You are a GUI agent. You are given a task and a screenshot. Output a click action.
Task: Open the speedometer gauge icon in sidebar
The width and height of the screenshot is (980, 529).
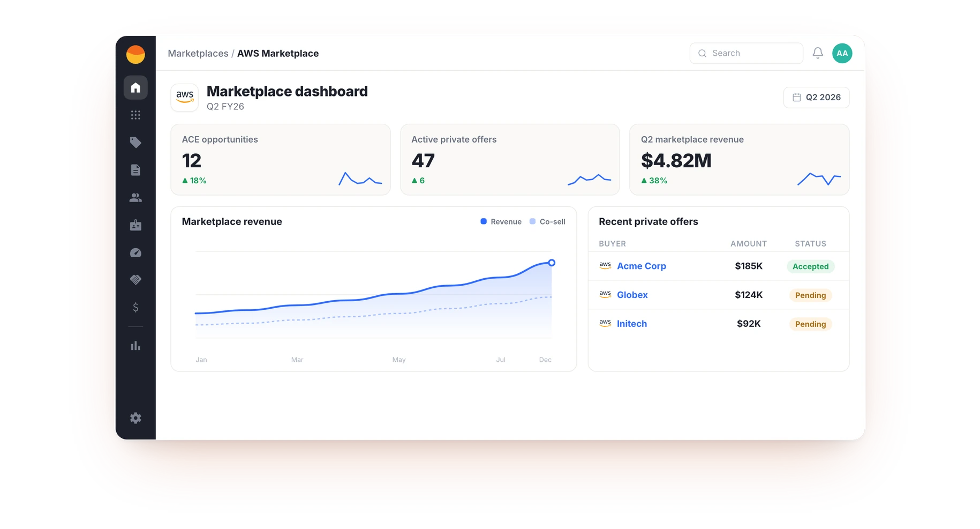coord(135,252)
